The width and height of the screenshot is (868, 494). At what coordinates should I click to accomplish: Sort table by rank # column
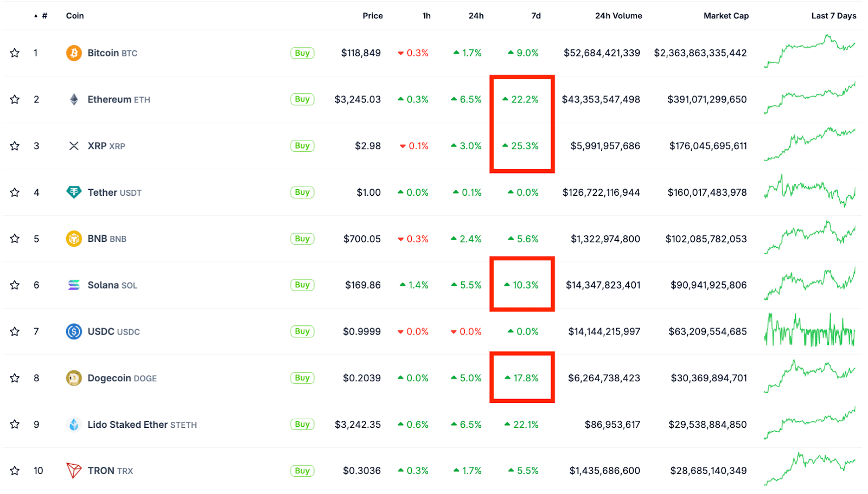pos(41,16)
